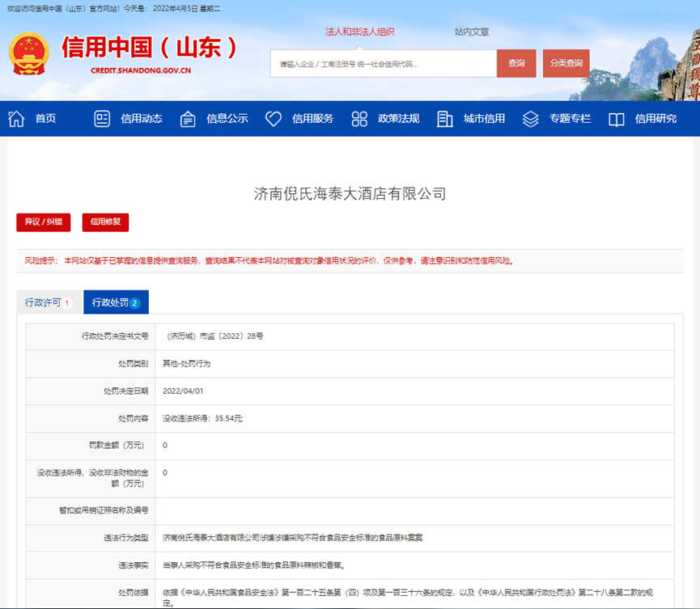Click the home house icon
The width and height of the screenshot is (700, 609).
pos(16,119)
